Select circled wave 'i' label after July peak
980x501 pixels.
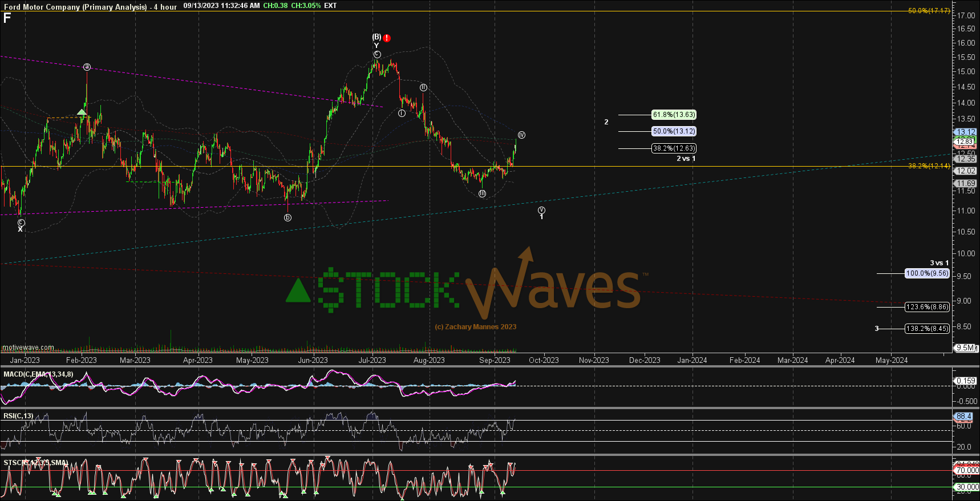[402, 113]
